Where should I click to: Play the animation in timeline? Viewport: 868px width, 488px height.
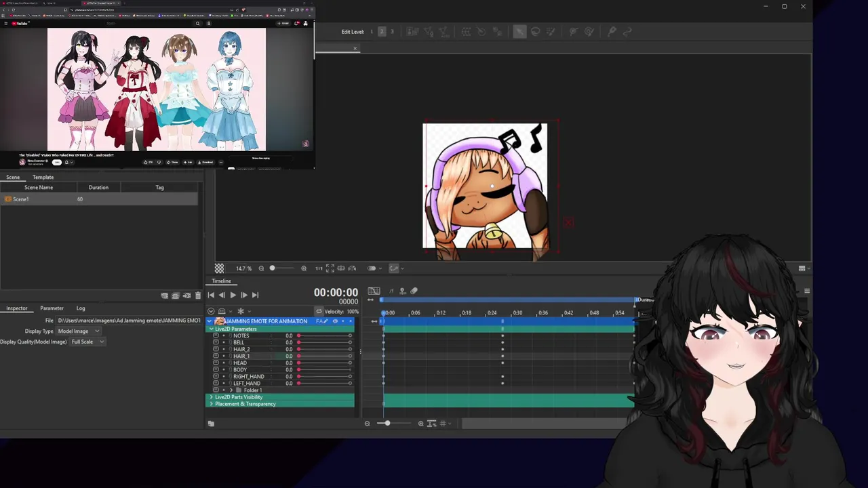(x=233, y=295)
